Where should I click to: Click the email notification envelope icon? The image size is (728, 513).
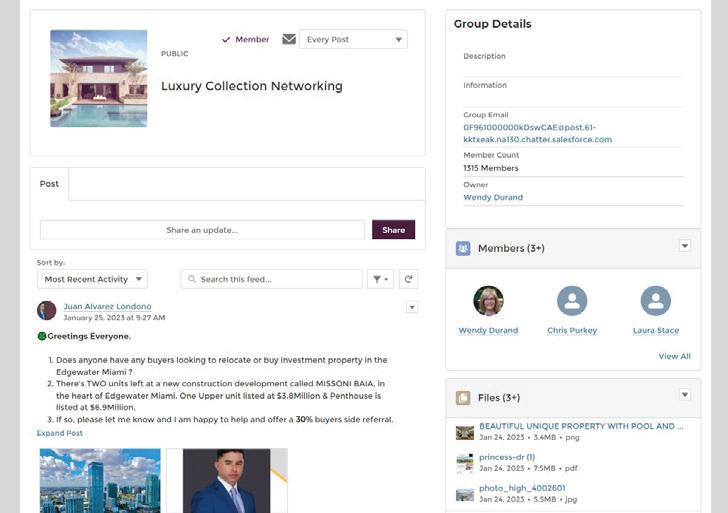pyautogui.click(x=289, y=39)
